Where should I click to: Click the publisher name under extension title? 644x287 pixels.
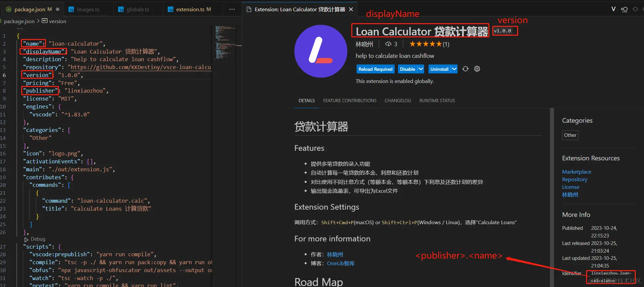pyautogui.click(x=364, y=44)
